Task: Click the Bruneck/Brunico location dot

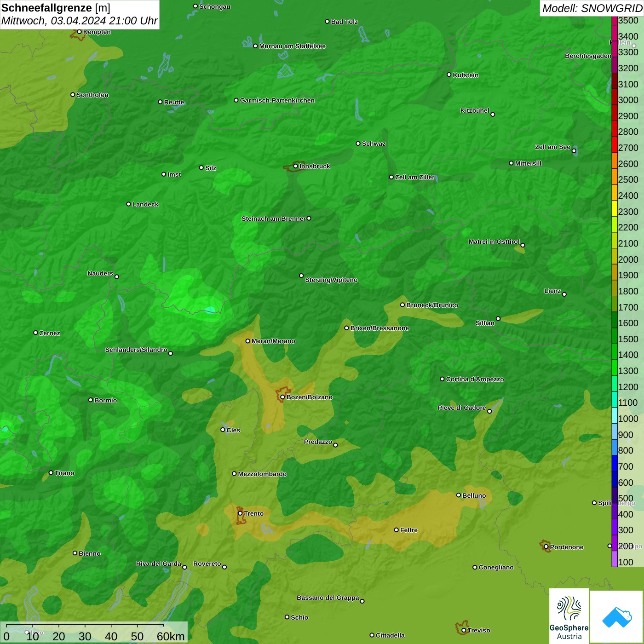Action: (x=402, y=305)
